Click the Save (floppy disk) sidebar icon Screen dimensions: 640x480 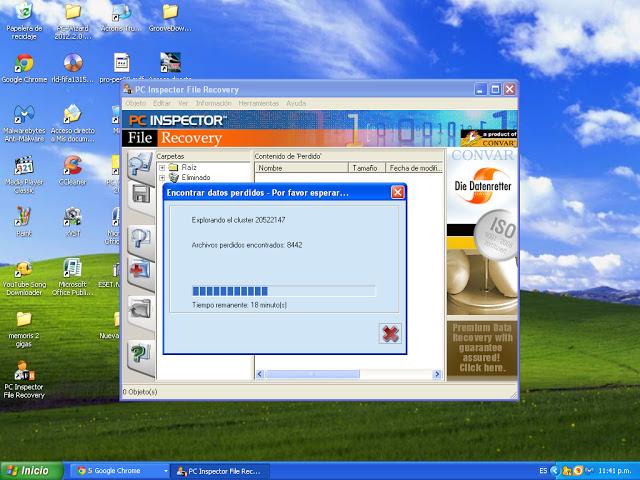point(141,195)
